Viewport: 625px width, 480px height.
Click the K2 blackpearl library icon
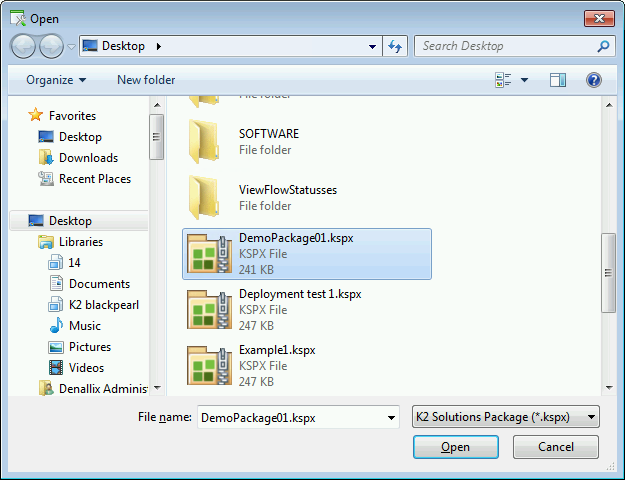coord(56,305)
